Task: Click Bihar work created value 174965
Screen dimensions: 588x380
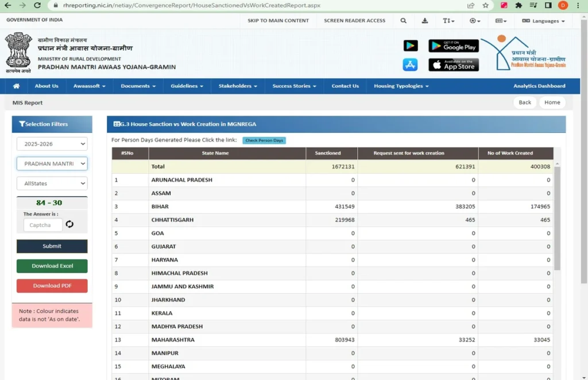Action: (540, 206)
